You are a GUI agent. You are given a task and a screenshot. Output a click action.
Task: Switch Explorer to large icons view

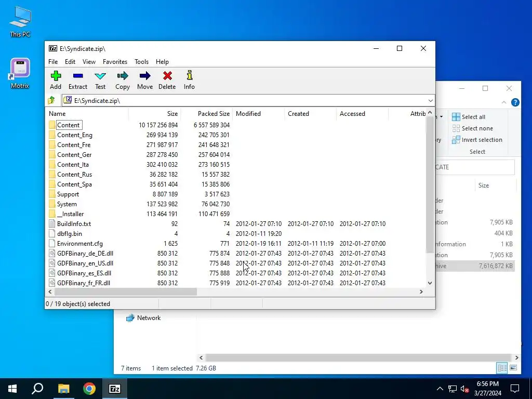[513, 368]
